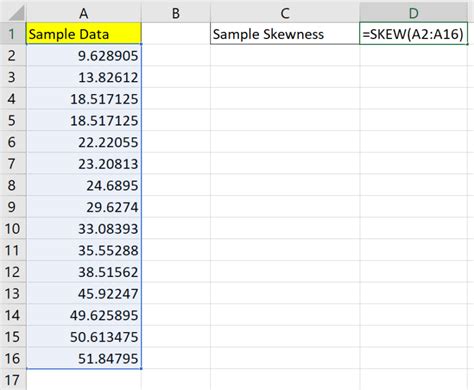This screenshot has height=390, width=474.
Task: Click the Sample Data header cell
Action: (84, 34)
